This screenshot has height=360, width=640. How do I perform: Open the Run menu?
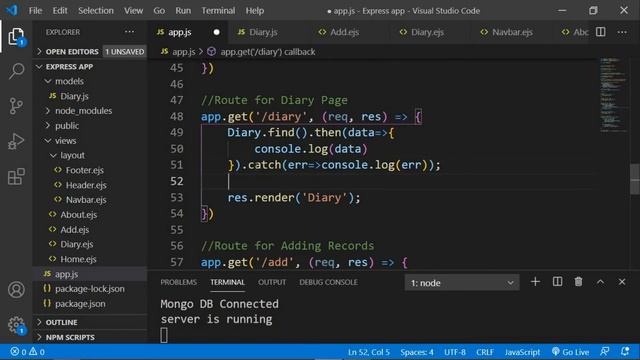pos(183,11)
